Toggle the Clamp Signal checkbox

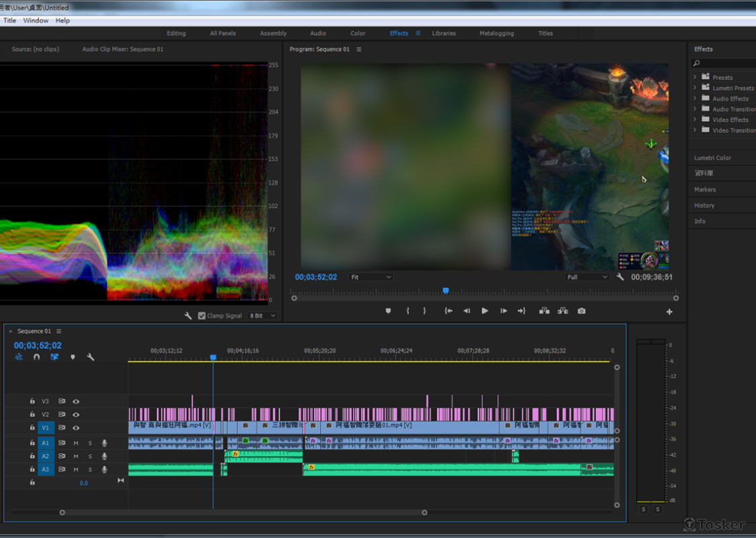202,315
